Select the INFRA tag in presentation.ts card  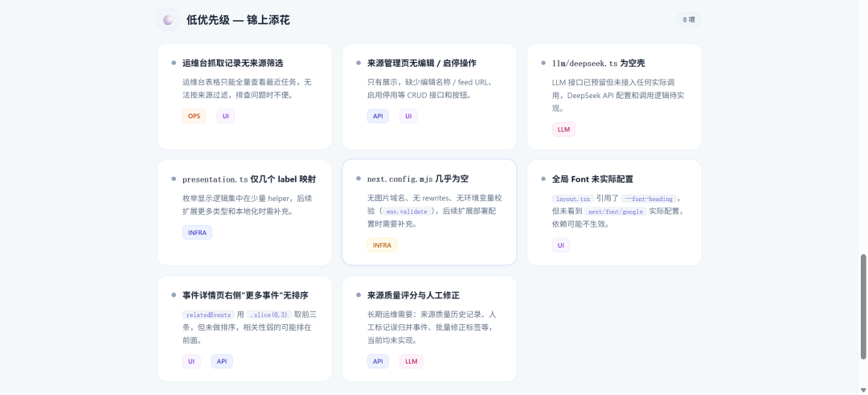pyautogui.click(x=197, y=232)
